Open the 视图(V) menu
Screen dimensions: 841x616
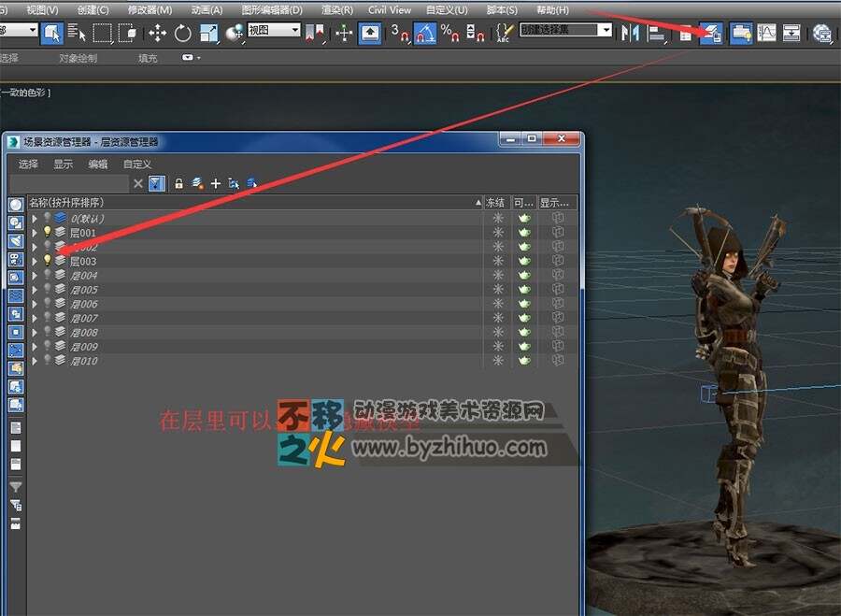[42, 10]
